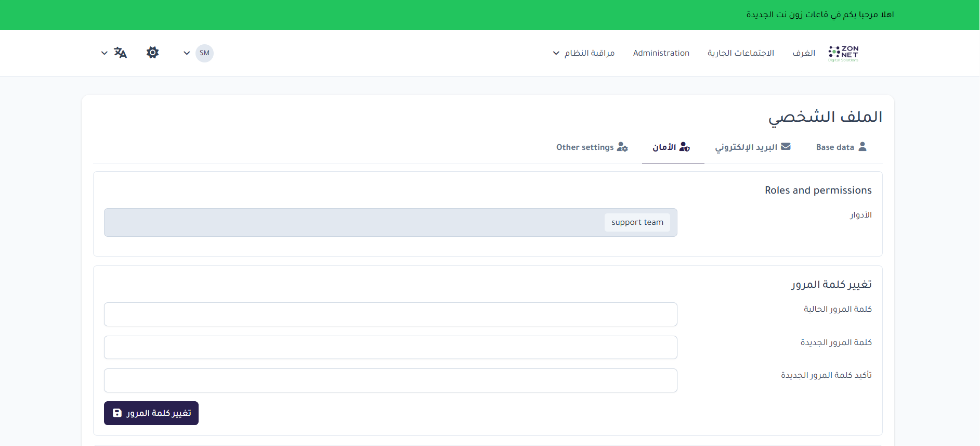Image resolution: width=980 pixels, height=446 pixels.
Task: Go to الاجتماعات الجارية in the navbar
Action: [x=740, y=53]
